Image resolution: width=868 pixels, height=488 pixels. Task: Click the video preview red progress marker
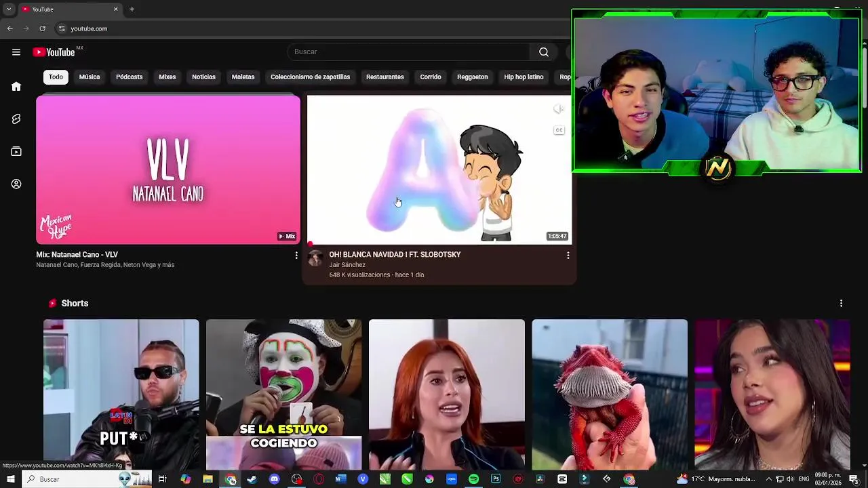tap(310, 244)
